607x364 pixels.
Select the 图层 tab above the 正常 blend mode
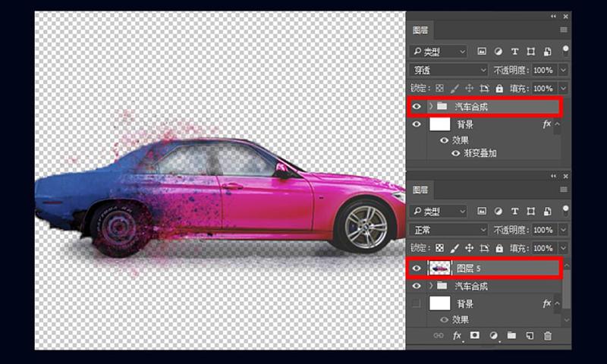coord(420,189)
